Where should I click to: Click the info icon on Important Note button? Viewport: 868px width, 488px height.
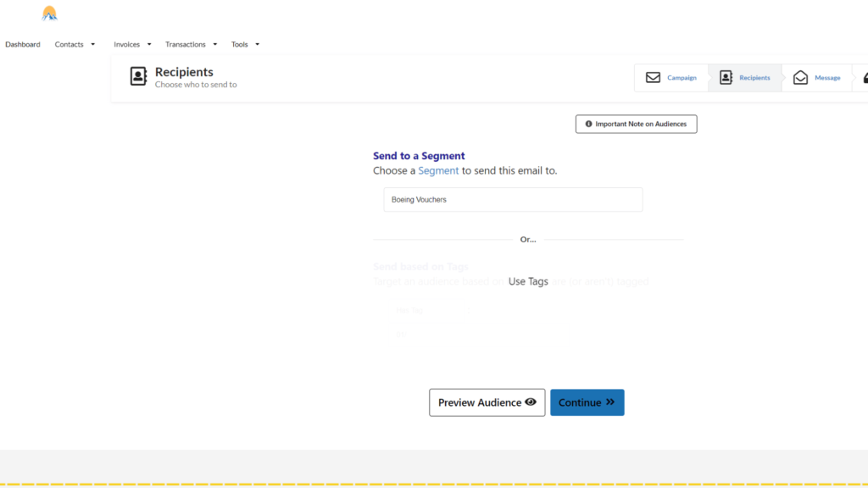click(x=588, y=125)
